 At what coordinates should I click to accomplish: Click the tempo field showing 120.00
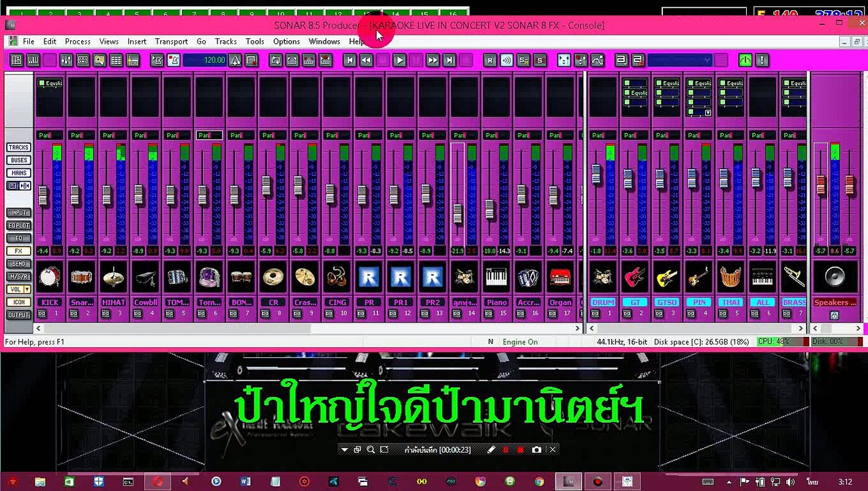point(205,60)
